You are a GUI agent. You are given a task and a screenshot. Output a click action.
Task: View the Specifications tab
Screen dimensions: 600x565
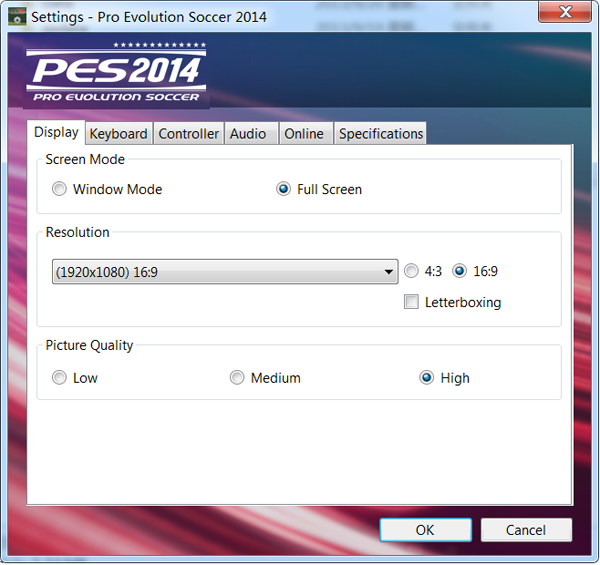coord(380,134)
